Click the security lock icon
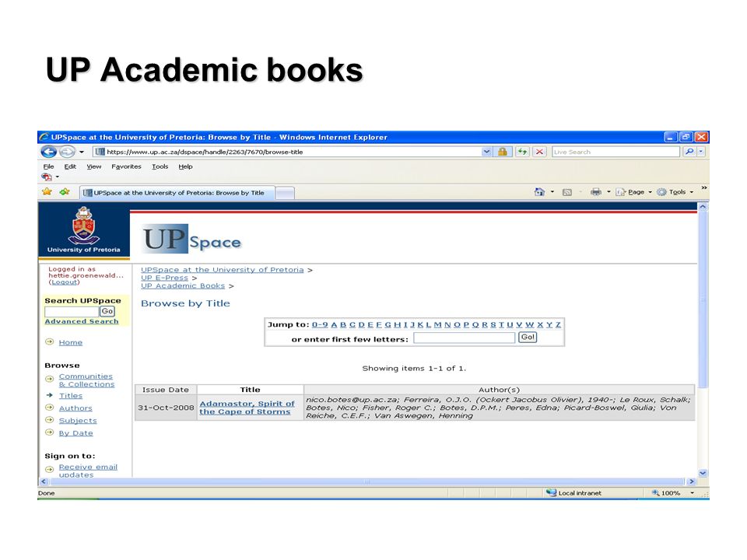Viewport: 747px width, 560px height. [502, 152]
